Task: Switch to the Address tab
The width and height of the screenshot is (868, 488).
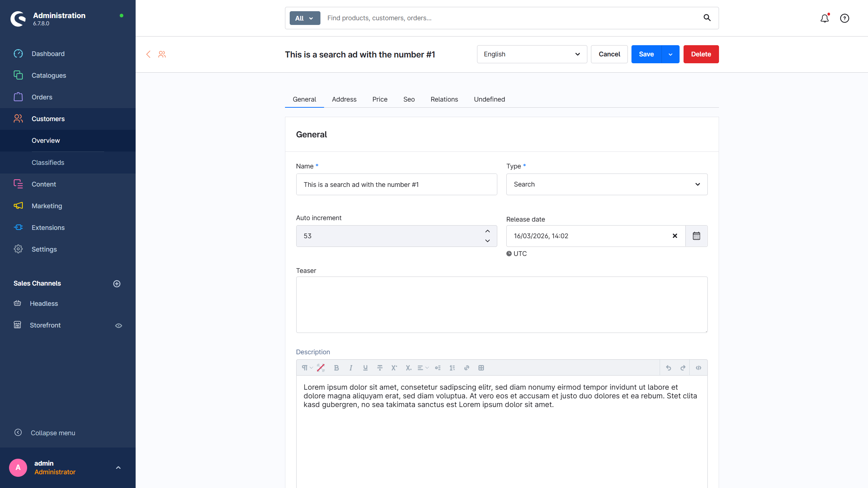Action: point(344,99)
